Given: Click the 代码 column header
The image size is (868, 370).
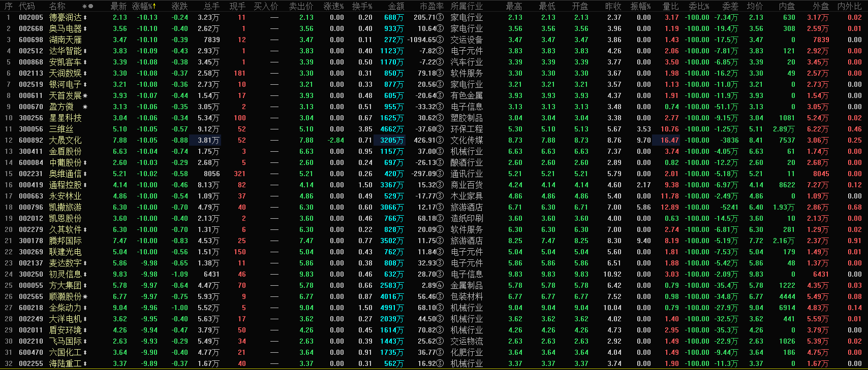Looking at the screenshot, I should point(27,6).
